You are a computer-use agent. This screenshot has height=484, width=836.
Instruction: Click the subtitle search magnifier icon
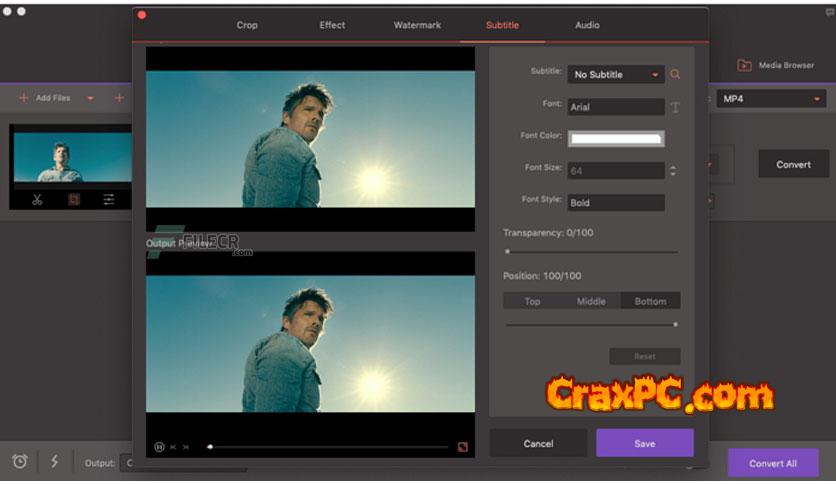point(676,74)
